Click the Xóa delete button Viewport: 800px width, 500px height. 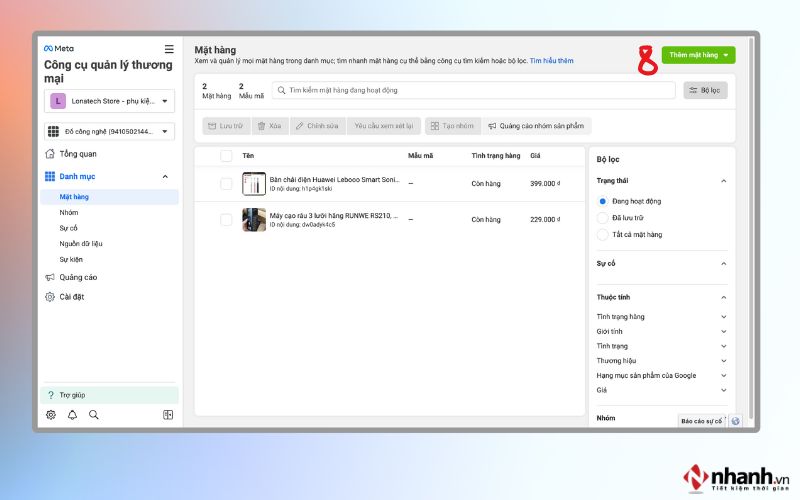[270, 126]
